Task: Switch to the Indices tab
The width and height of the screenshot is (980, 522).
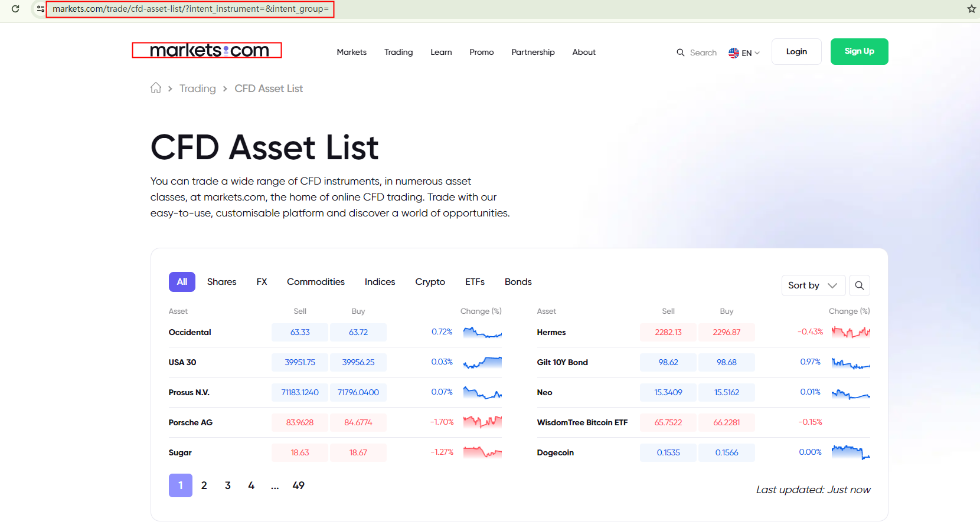Action: [380, 282]
